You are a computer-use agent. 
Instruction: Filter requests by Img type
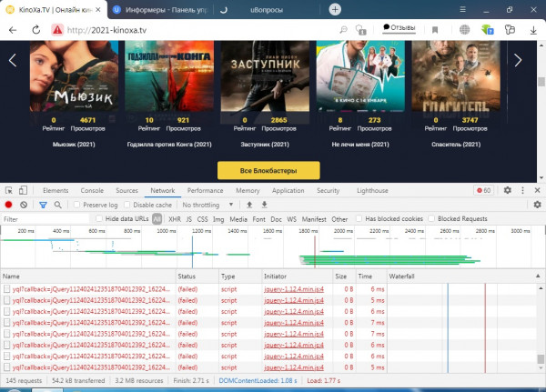pyautogui.click(x=218, y=219)
